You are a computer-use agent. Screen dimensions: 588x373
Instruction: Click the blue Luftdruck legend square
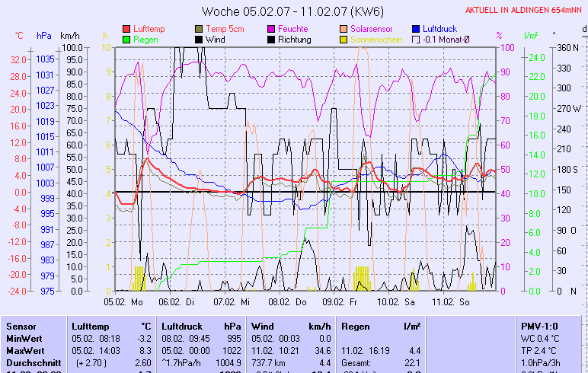[x=417, y=28]
